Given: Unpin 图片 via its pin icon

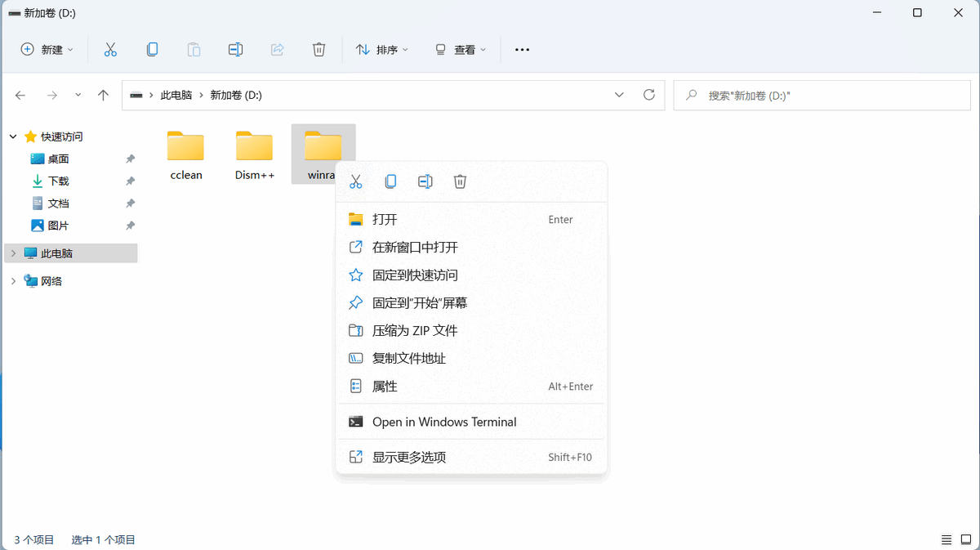Looking at the screenshot, I should pyautogui.click(x=130, y=226).
